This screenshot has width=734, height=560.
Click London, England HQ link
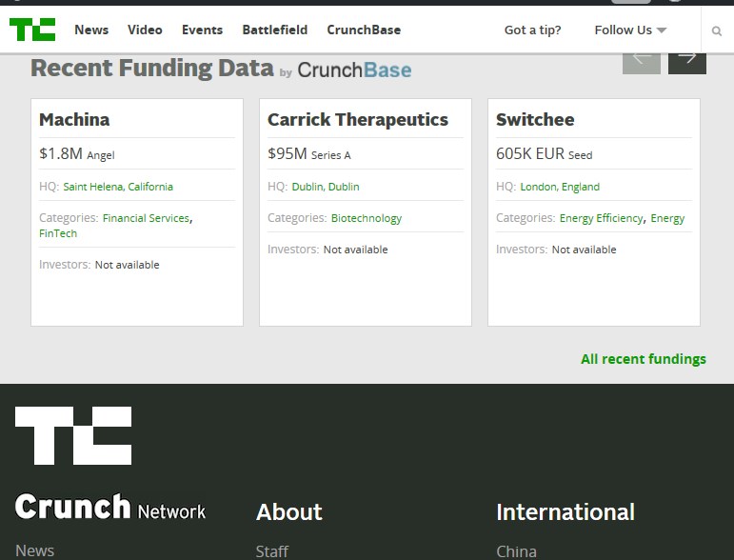[x=560, y=187]
